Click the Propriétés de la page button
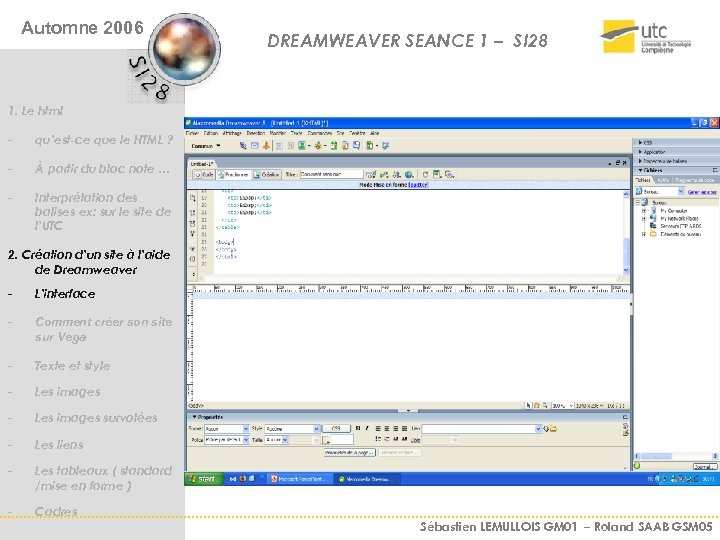 (x=349, y=452)
